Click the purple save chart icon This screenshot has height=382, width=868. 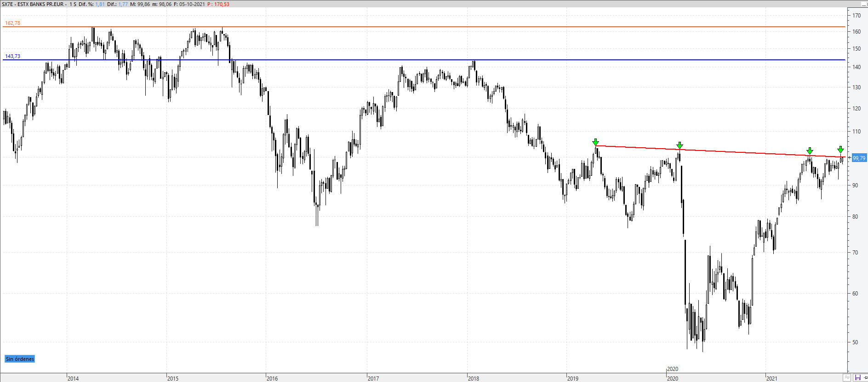pos(857,378)
